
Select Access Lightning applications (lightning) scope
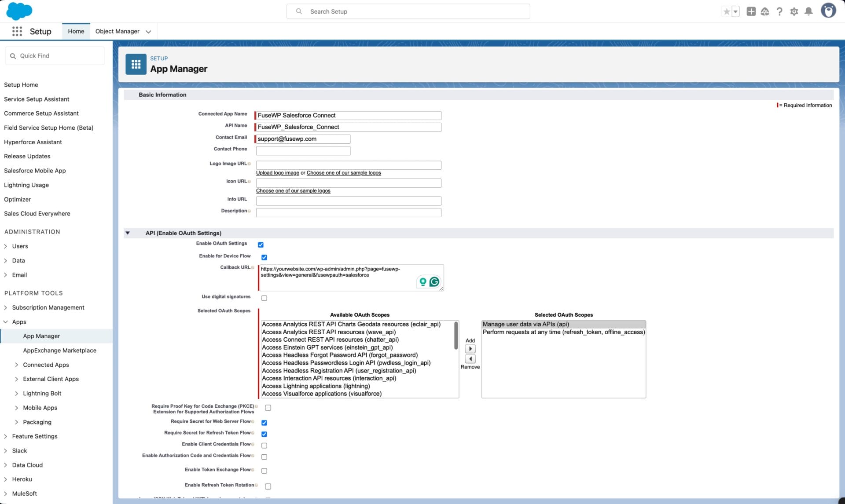pyautogui.click(x=316, y=386)
